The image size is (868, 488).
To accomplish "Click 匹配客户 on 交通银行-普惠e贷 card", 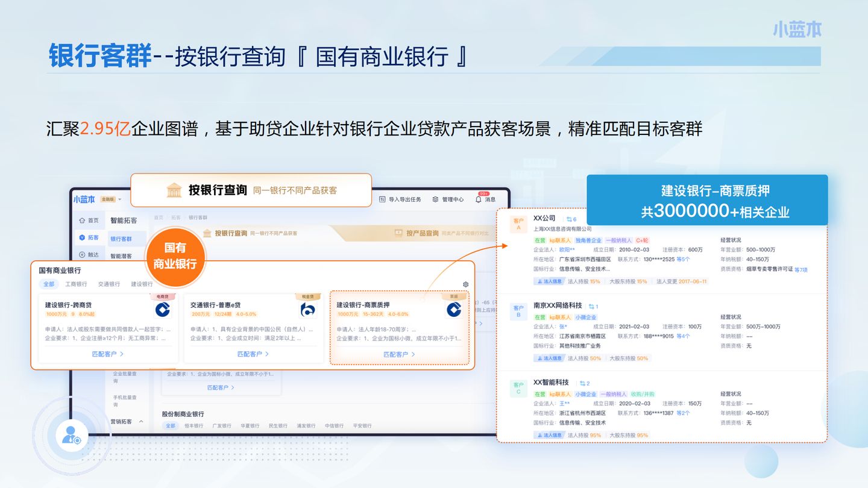I will tap(254, 354).
